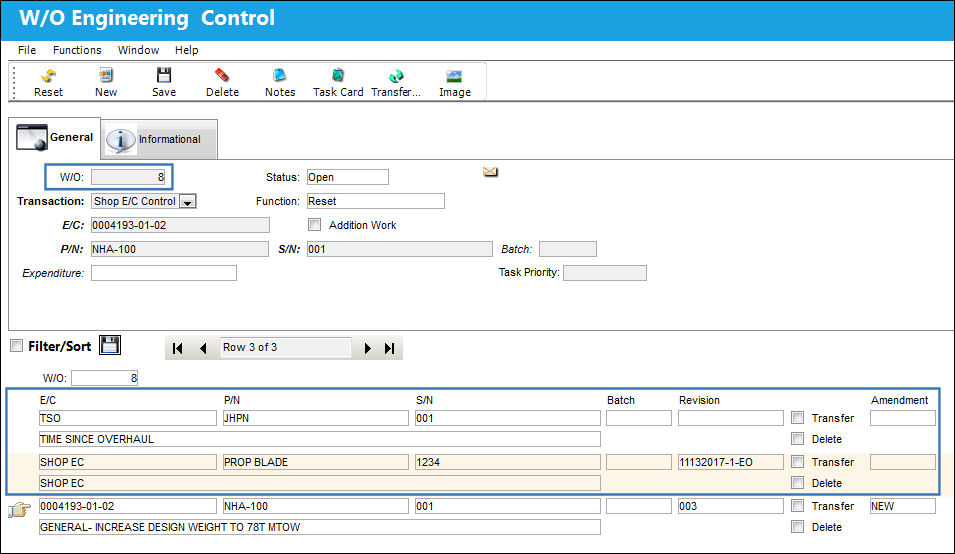The height and width of the screenshot is (554, 955).
Task: Go to previous row arrow
Action: [203, 348]
